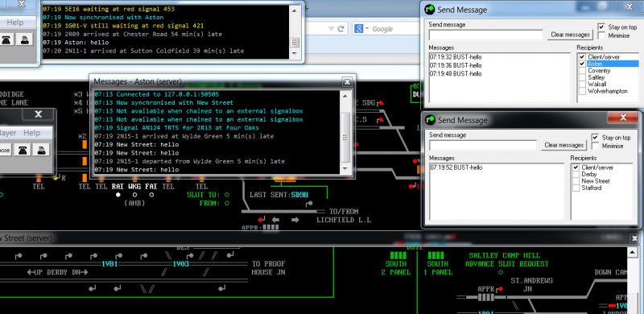Close the New Street server window

tap(634, 238)
